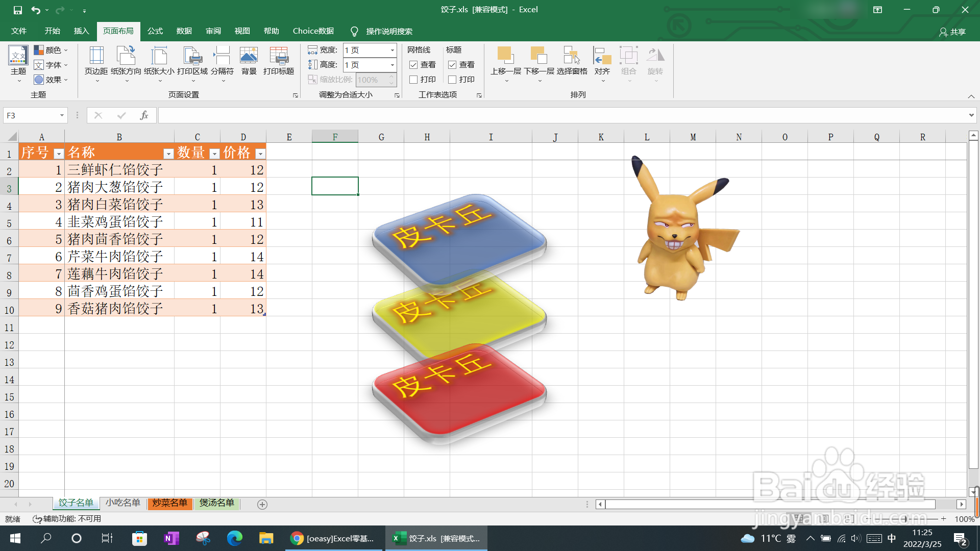Toggle 网格线 打印 checkbox
The height and width of the screenshot is (551, 980).
pyautogui.click(x=413, y=80)
